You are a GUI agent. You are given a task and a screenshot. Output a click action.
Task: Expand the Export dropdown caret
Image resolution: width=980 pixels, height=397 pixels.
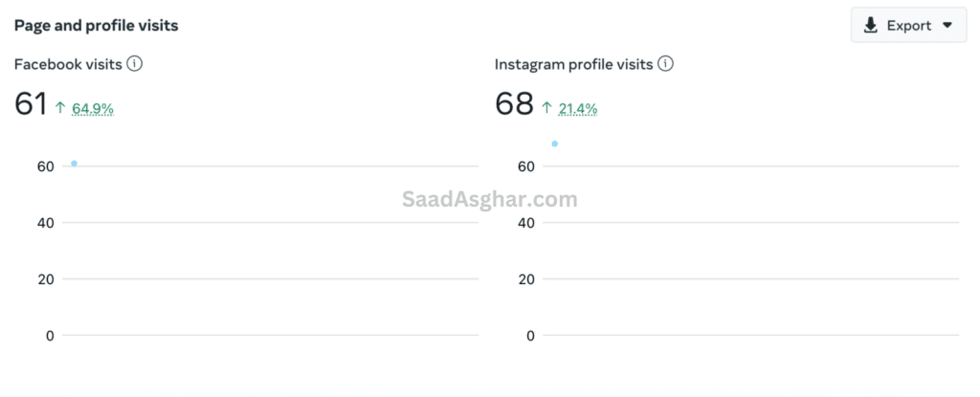point(947,25)
